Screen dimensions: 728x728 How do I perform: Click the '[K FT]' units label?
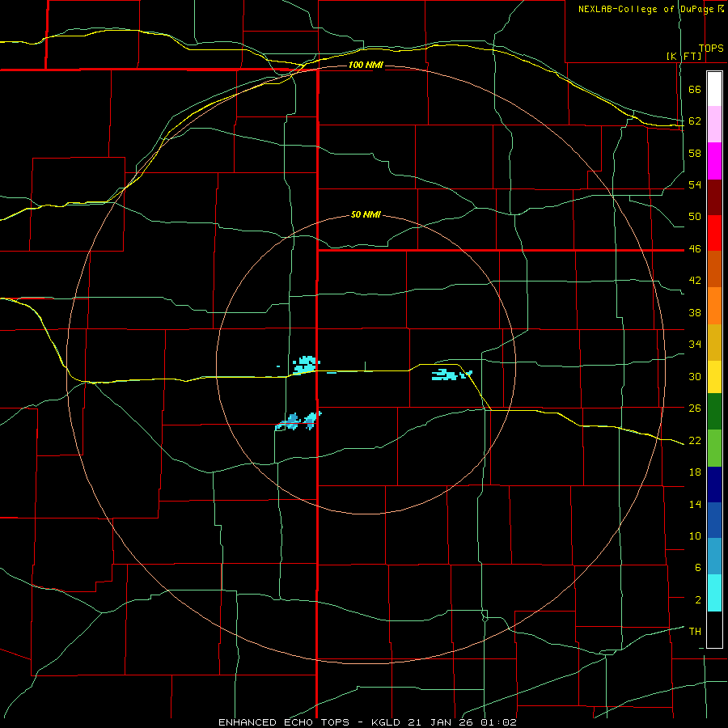coord(684,56)
